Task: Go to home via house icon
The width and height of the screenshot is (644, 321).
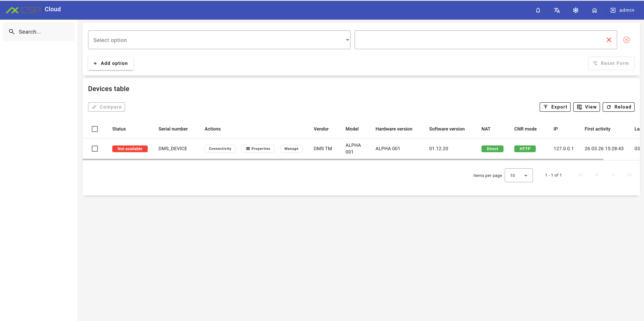Action: pos(594,10)
